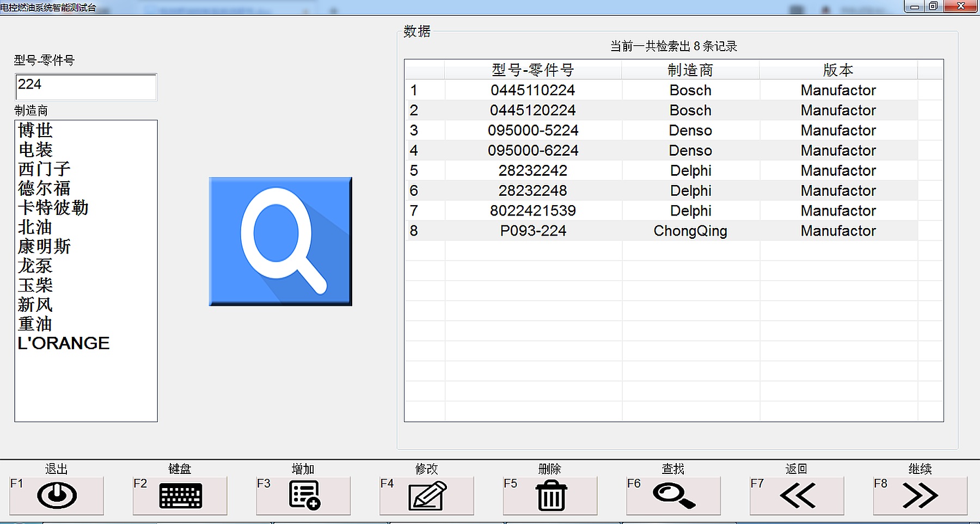Click the Manufactor cell in row 8
This screenshot has height=524, width=980.
tap(838, 231)
